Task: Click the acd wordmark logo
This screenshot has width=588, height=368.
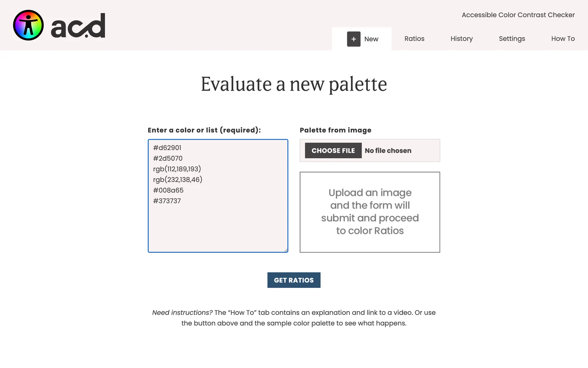Action: pos(78,26)
